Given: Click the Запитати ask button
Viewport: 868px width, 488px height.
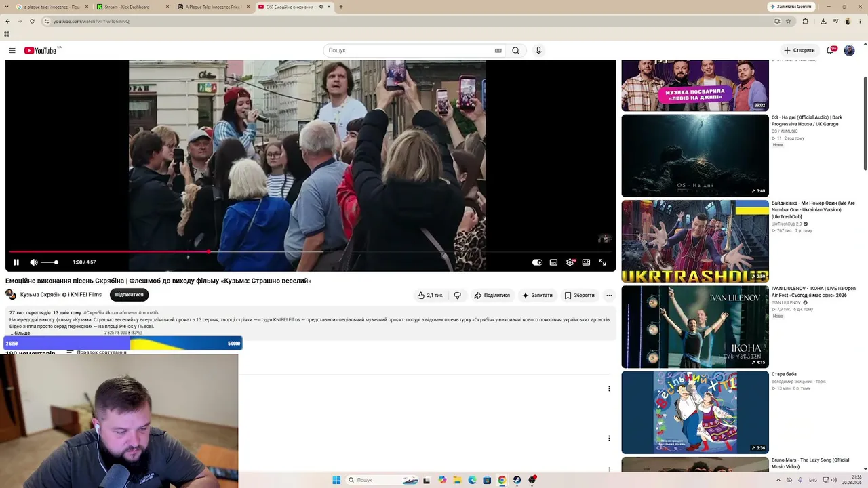Looking at the screenshot, I should coord(537,296).
